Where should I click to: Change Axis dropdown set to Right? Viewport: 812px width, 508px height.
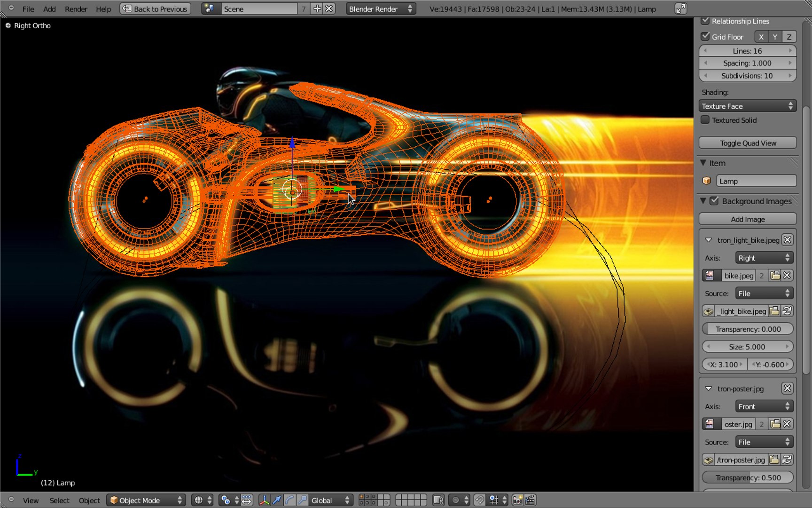(x=764, y=258)
